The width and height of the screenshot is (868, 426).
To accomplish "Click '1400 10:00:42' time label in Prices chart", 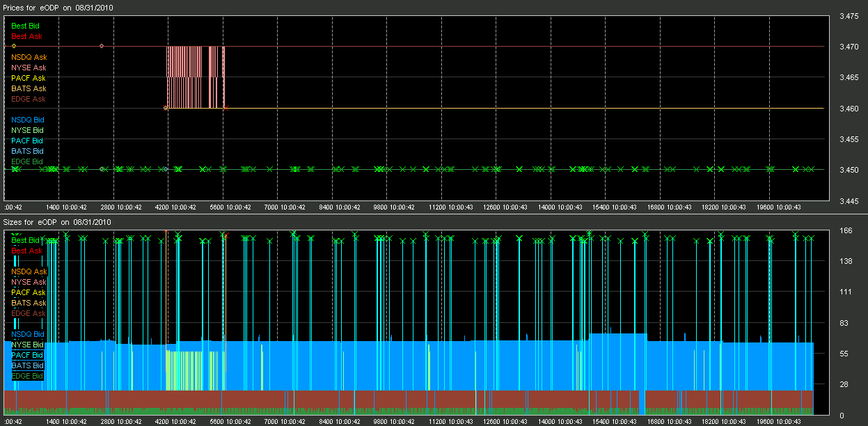I will coord(66,207).
